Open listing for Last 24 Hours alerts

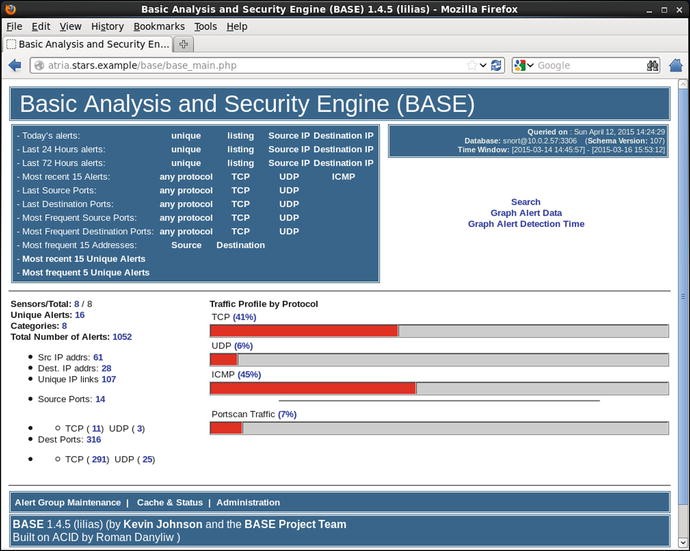tap(240, 150)
